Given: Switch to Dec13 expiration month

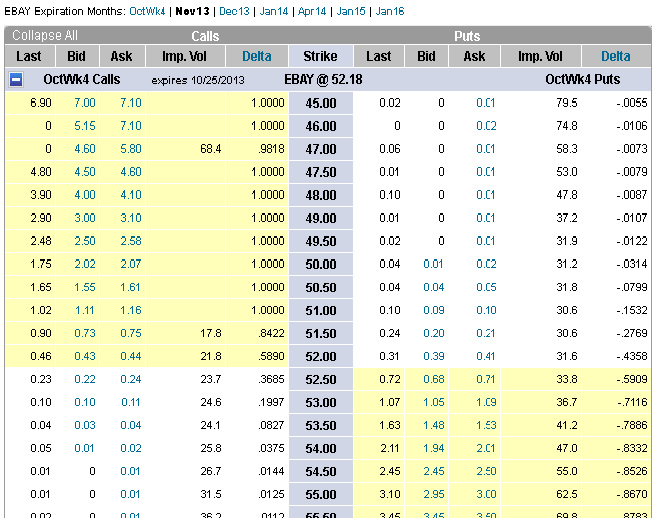Looking at the screenshot, I should (234, 11).
